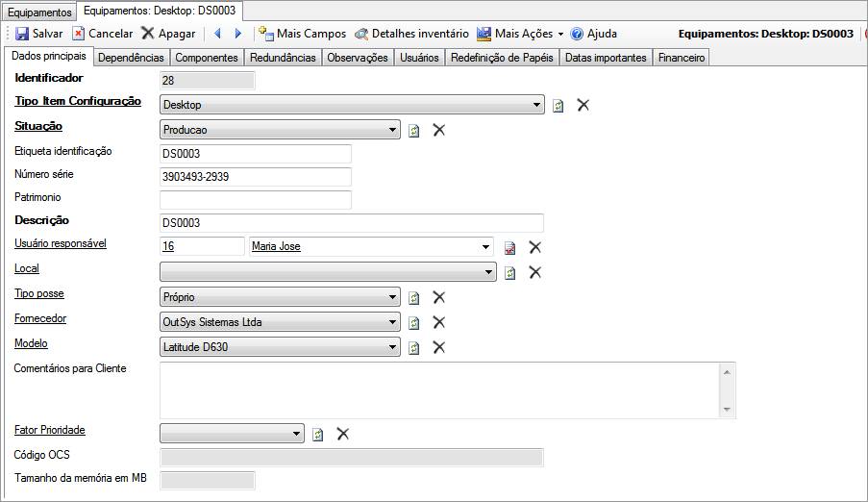Open Mais Campos
Viewport: 868px width, 502px height.
click(x=302, y=34)
